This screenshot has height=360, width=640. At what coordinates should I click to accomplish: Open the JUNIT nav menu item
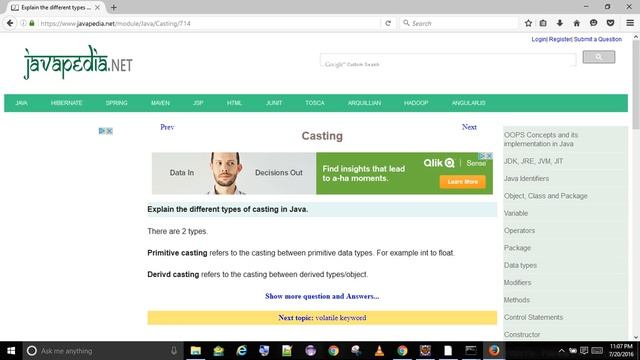(274, 103)
